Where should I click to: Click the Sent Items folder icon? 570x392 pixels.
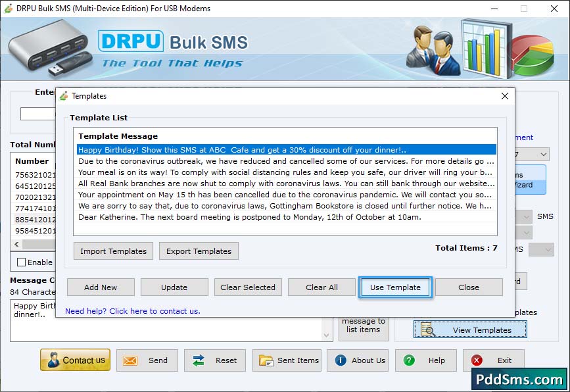point(266,360)
